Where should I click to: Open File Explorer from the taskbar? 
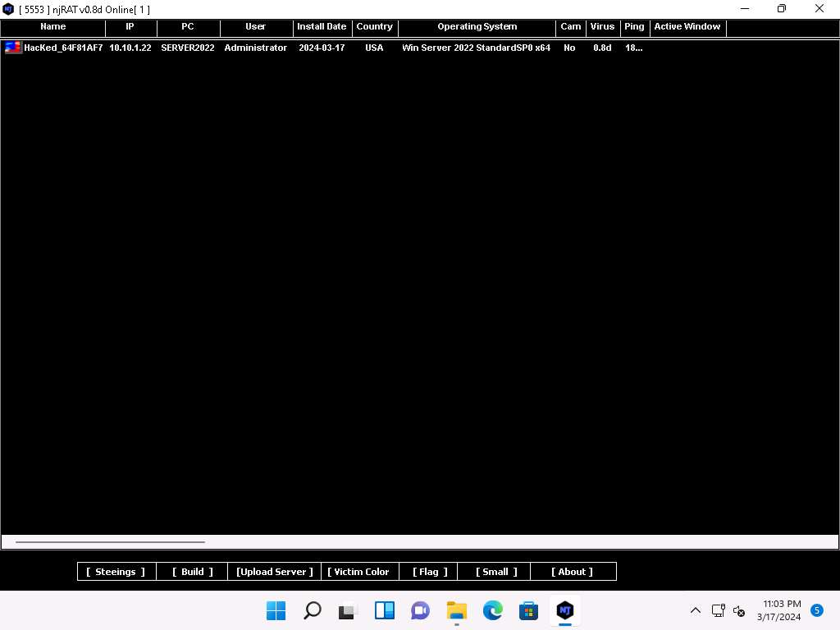pos(456,610)
